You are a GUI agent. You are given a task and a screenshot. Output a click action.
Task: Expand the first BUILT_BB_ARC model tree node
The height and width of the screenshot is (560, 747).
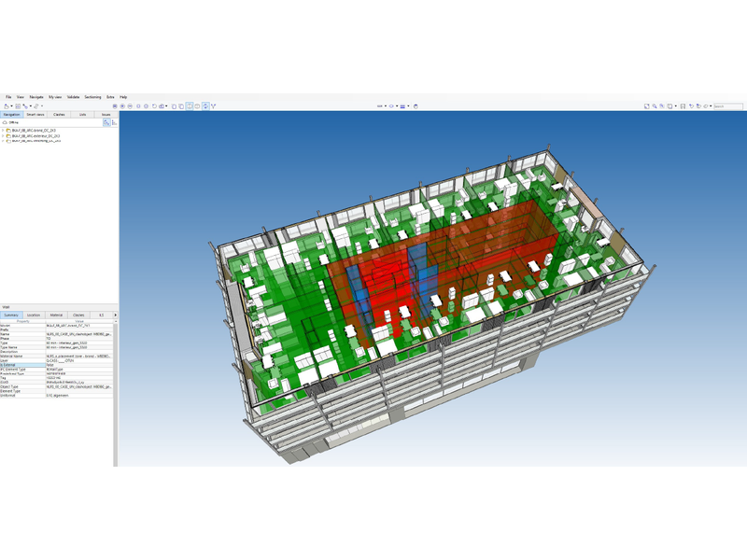pos(3,132)
